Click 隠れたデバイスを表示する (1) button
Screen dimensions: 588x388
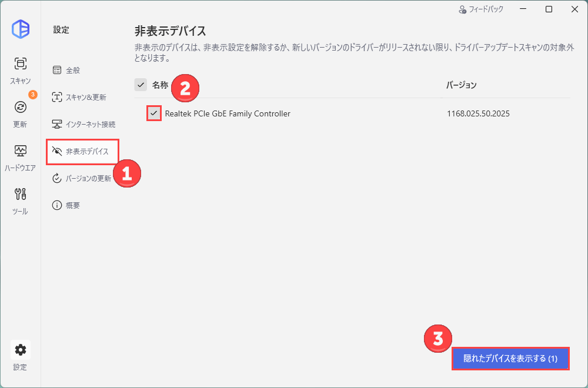tap(510, 359)
